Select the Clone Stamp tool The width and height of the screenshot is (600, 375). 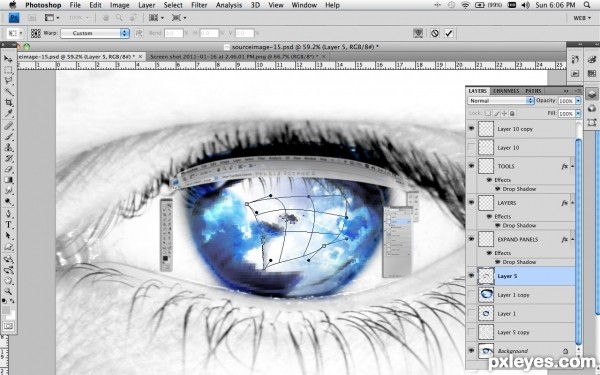pyautogui.click(x=8, y=148)
